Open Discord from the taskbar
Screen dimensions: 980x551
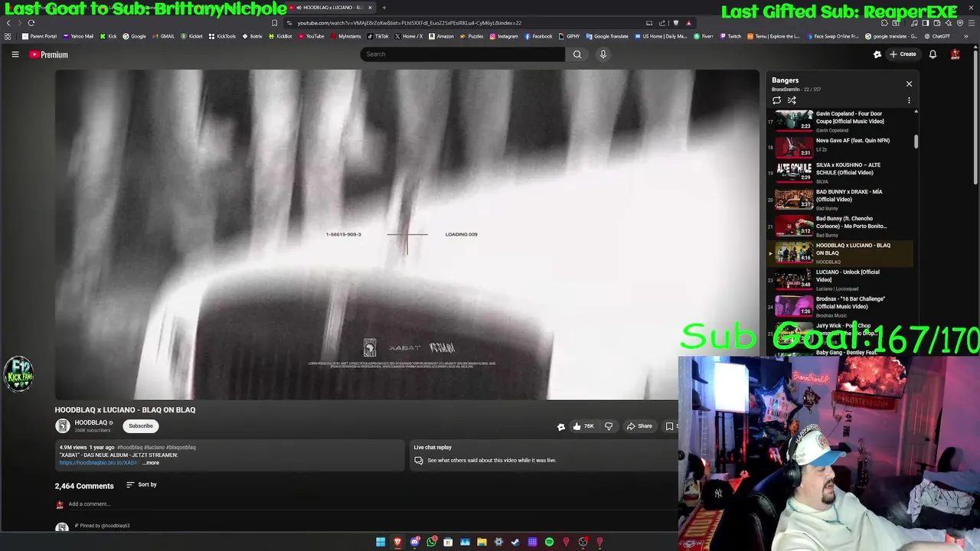tap(414, 542)
